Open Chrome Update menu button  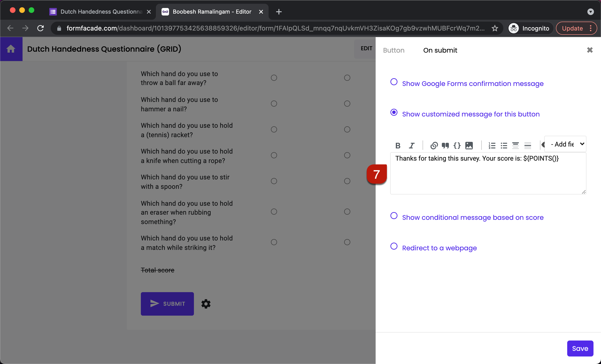coord(576,28)
